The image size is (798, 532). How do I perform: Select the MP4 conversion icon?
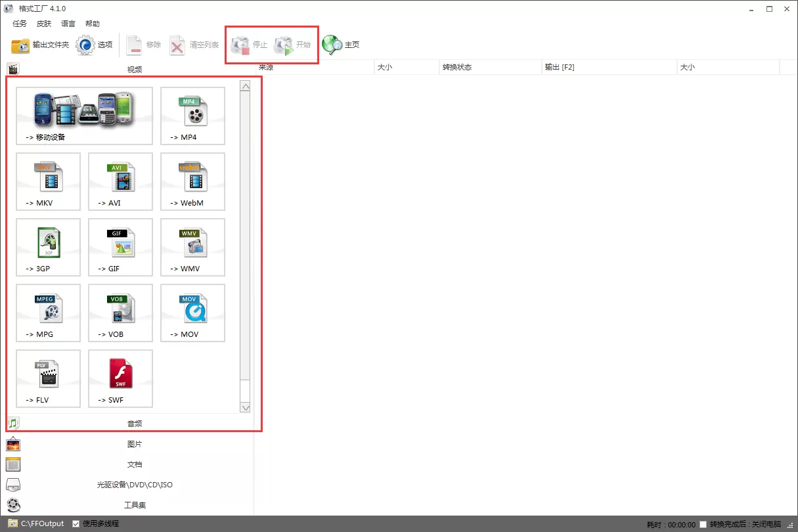pos(192,116)
